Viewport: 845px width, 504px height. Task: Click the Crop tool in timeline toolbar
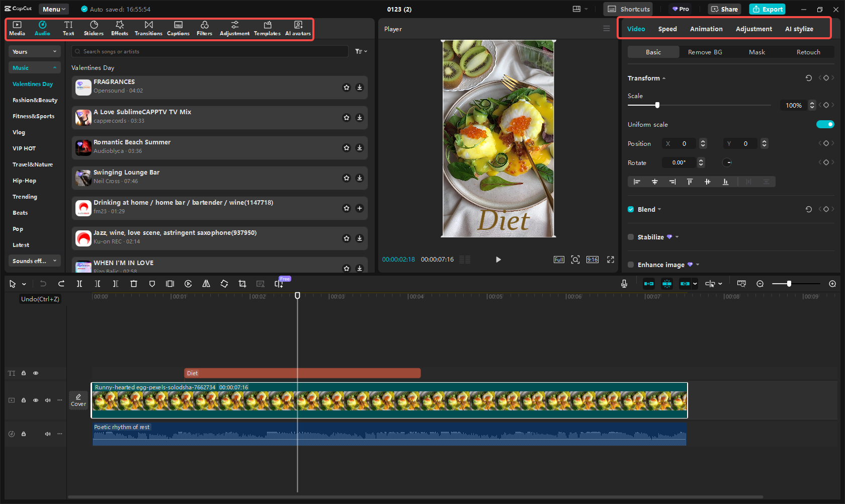click(242, 284)
